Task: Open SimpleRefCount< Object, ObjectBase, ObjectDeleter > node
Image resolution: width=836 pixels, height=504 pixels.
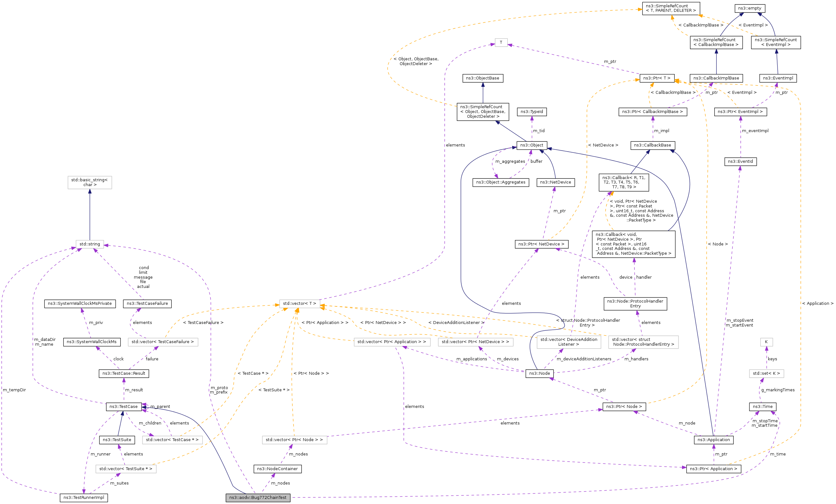Action: [483, 111]
